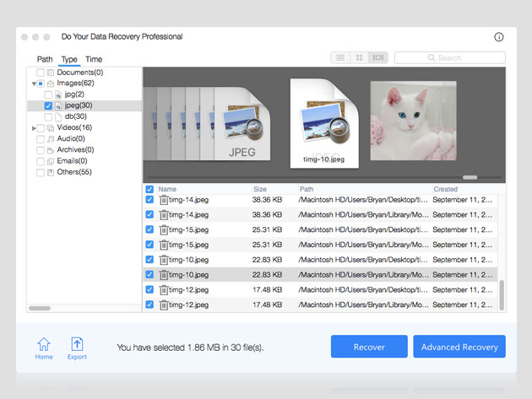Check the Videos(16) checkbox

click(41, 128)
